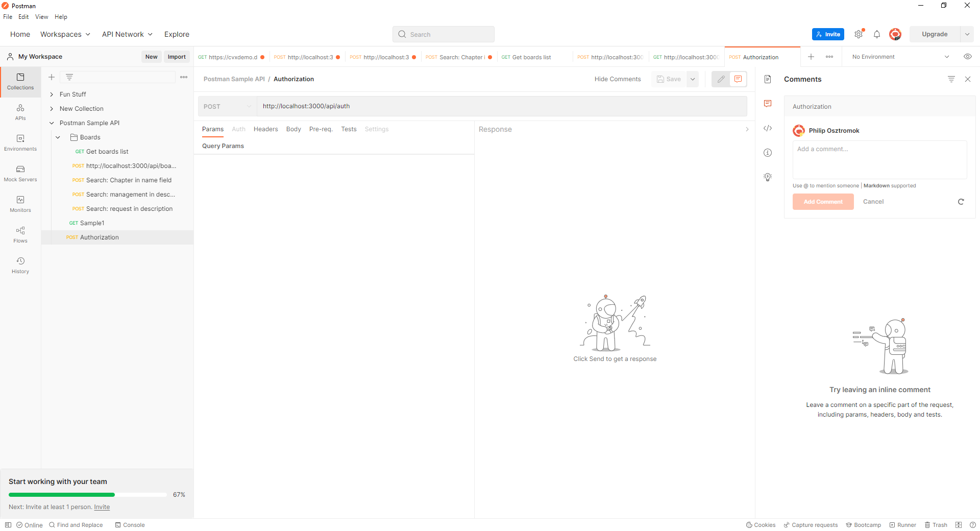Open Cookies manager from status bar
Screen dimensions: 980x531
point(761,525)
